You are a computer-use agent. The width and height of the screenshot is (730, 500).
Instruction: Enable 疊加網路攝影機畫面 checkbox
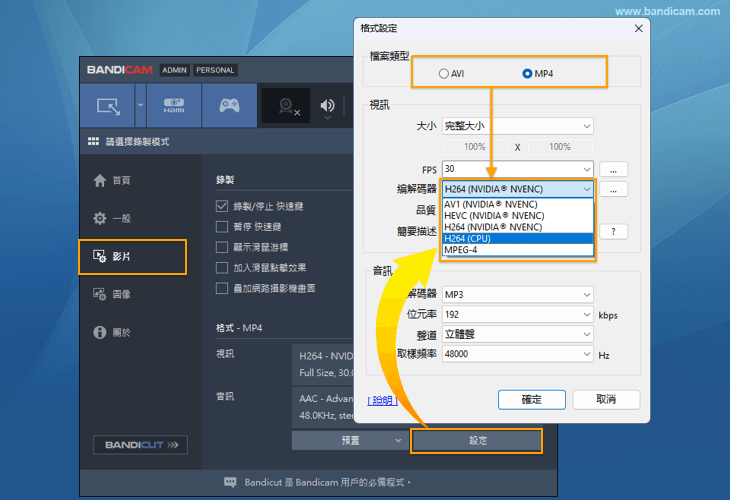[222, 288]
